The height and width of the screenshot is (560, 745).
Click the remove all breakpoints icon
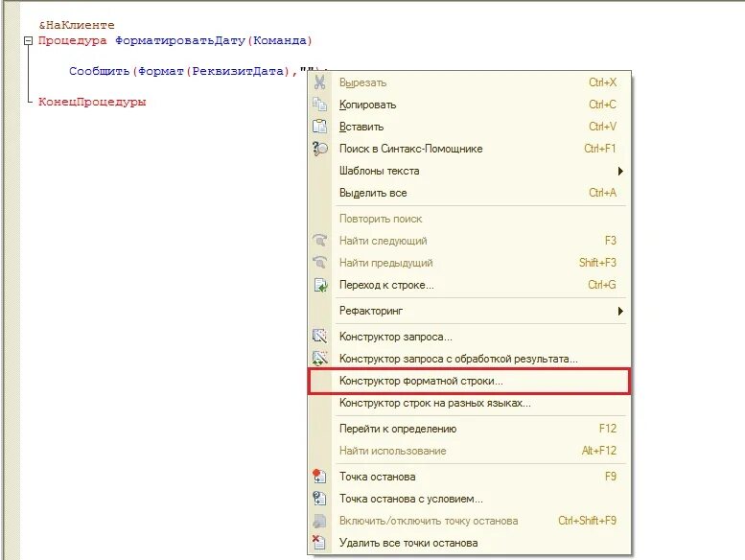[x=318, y=542]
